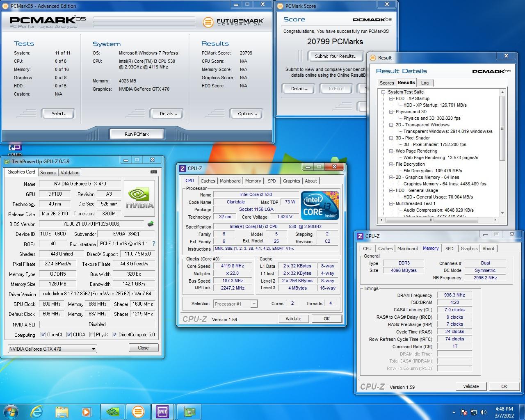Select the green circuit-board taskbar item
This screenshot has width=525, height=420.
tap(189, 411)
